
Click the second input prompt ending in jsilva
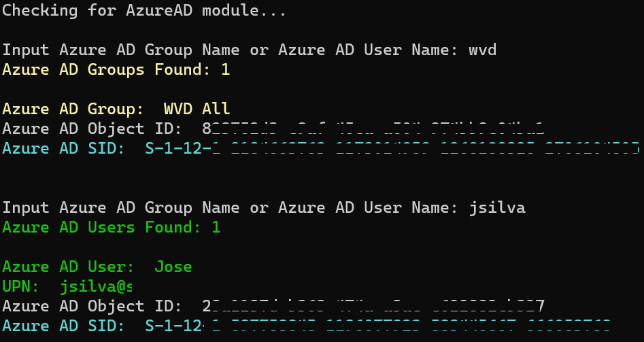tap(264, 207)
